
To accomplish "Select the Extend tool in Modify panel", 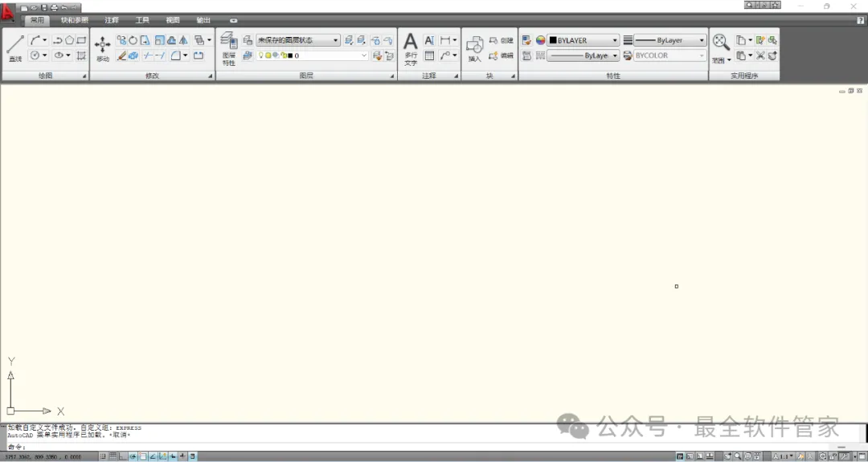I will point(160,55).
